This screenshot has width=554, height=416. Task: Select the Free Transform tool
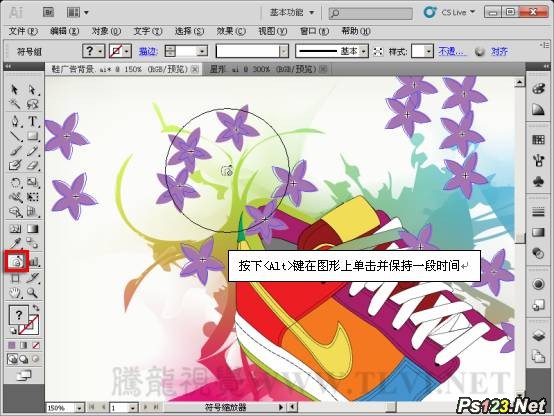(x=32, y=197)
